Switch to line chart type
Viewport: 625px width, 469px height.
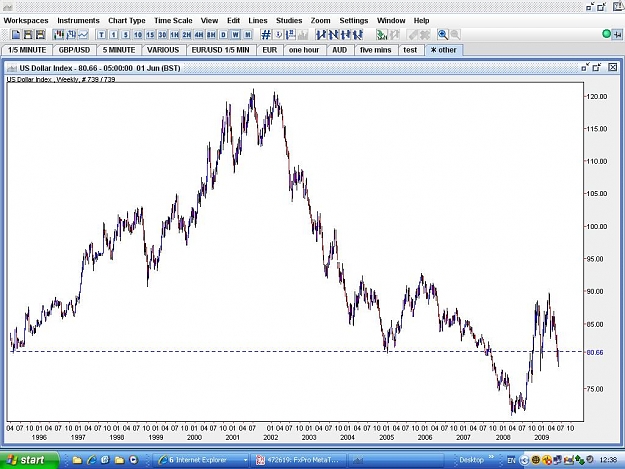(x=83, y=35)
